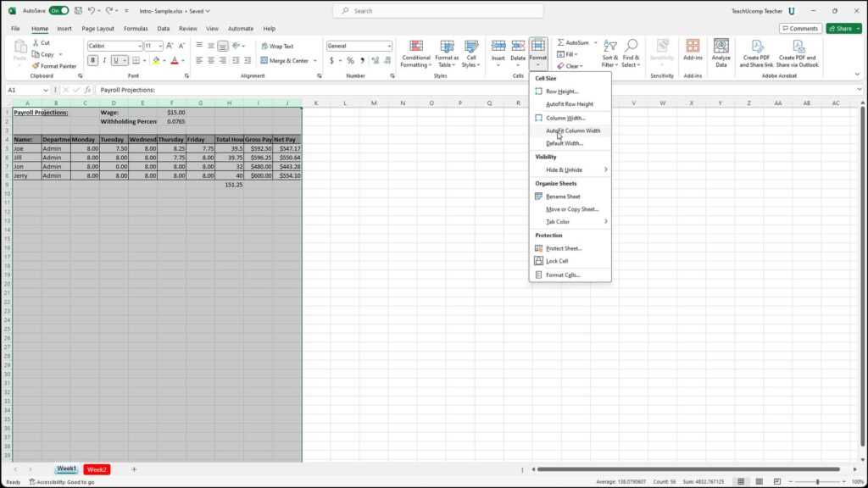Open the Formulas ribbon tab
The width and height of the screenshot is (868, 488).
[x=136, y=28]
